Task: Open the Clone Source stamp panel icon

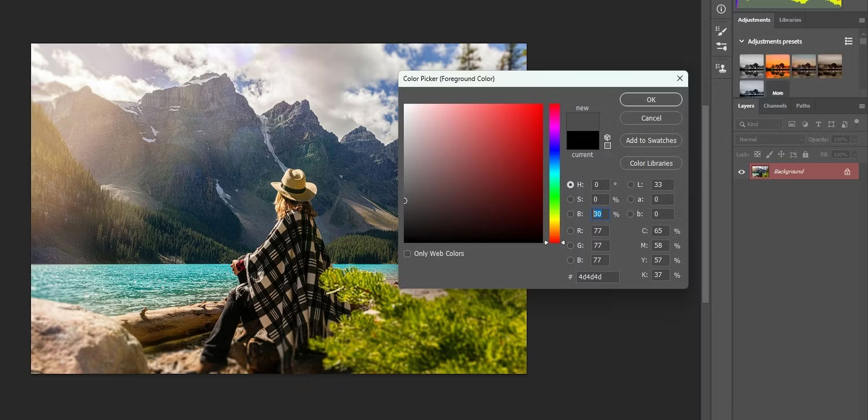Action: 722,68
